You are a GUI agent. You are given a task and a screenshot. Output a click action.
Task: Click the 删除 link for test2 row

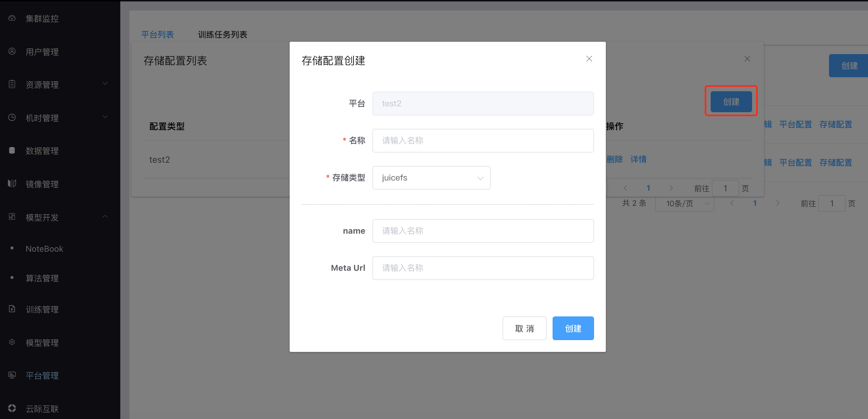tap(614, 159)
